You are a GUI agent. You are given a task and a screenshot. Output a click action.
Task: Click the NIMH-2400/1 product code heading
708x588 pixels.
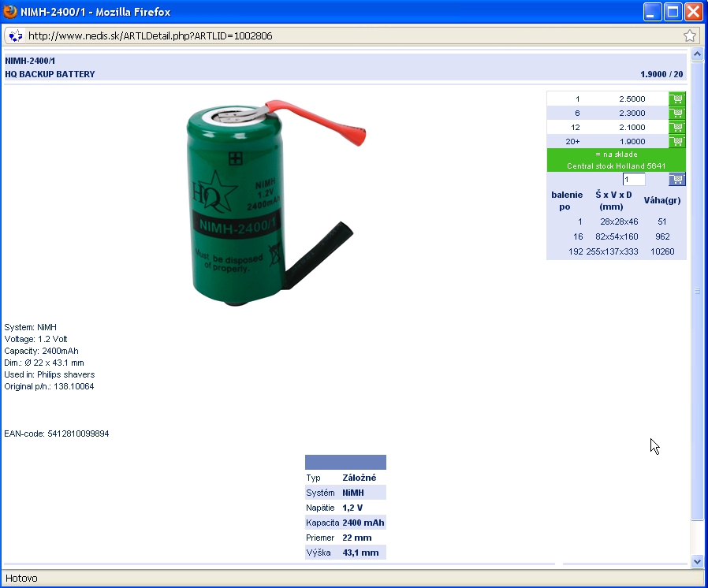pos(30,61)
